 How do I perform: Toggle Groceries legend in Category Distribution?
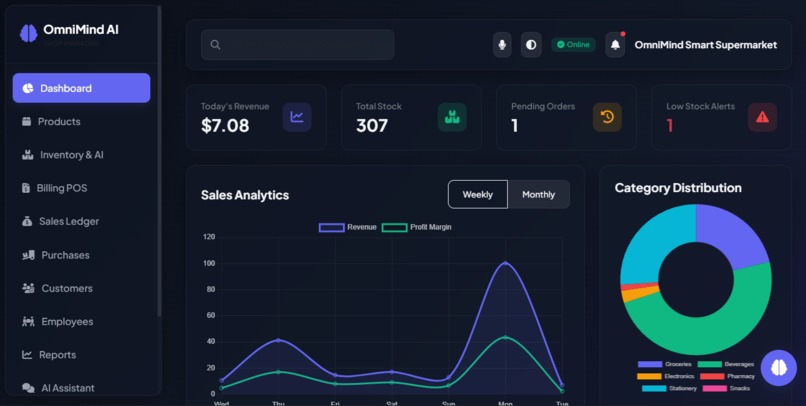[665, 364]
